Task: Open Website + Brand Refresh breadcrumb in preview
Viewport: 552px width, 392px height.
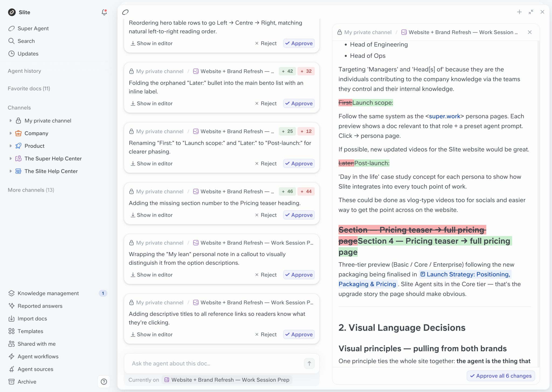Action: (x=460, y=32)
